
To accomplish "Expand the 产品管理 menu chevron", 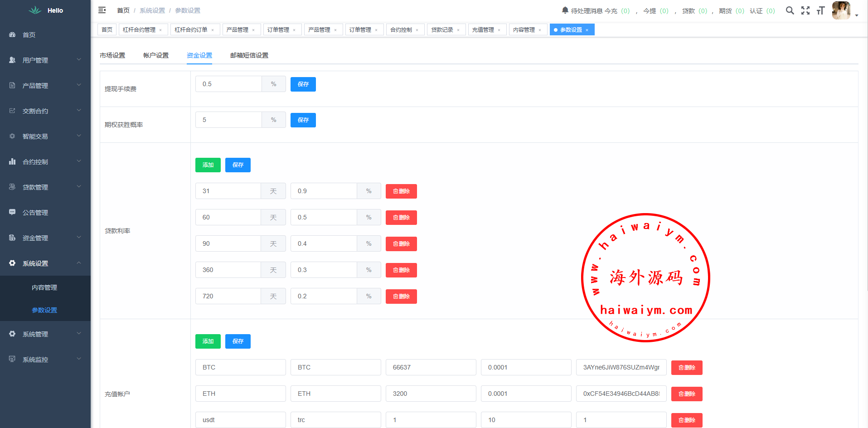I will click(x=79, y=85).
